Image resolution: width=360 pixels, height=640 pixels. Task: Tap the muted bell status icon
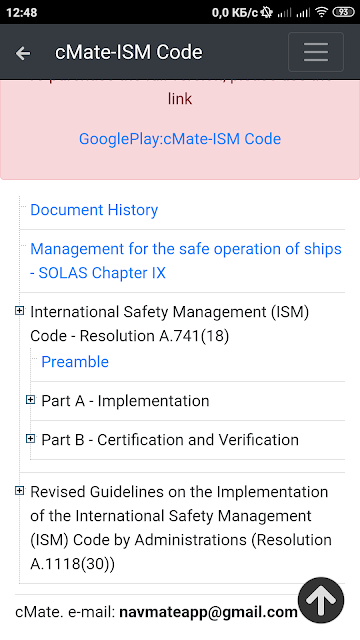click(267, 12)
